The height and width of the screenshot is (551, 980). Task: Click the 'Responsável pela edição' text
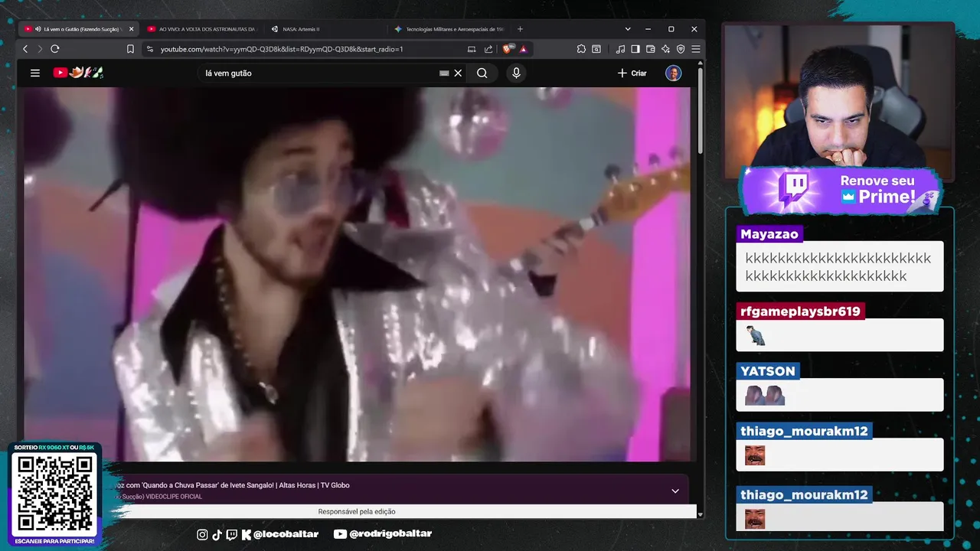tap(357, 511)
